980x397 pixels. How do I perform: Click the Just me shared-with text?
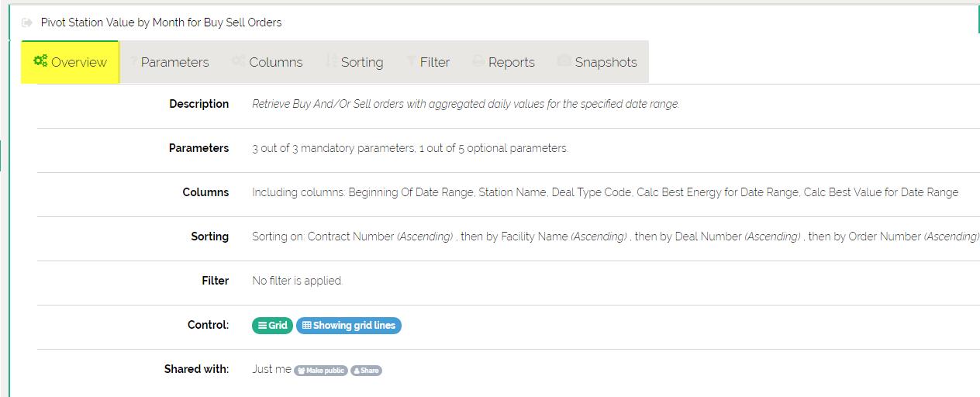coord(271,369)
